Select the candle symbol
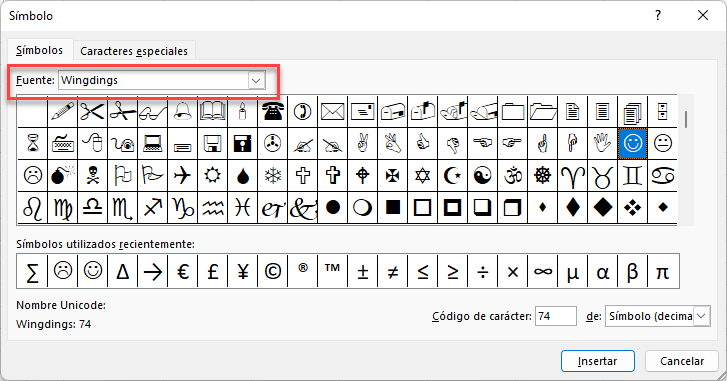The width and height of the screenshot is (727, 381). (242, 112)
